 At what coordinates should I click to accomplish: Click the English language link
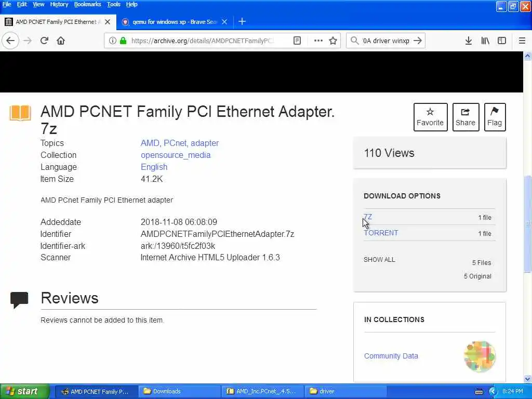click(x=154, y=167)
